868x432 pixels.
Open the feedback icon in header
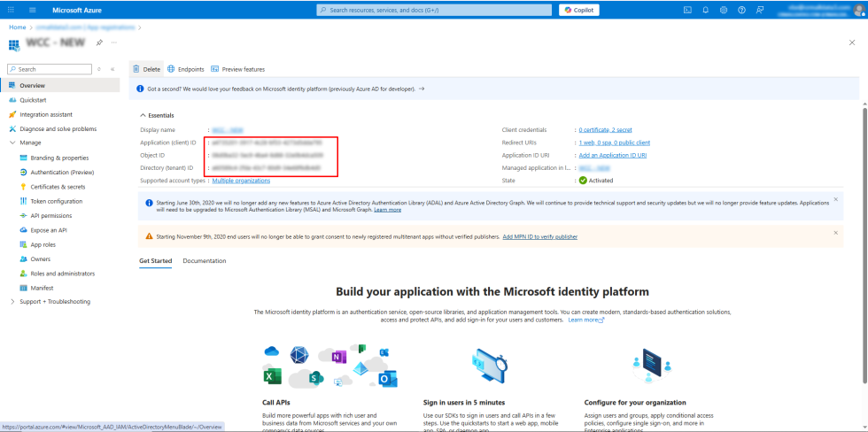759,10
